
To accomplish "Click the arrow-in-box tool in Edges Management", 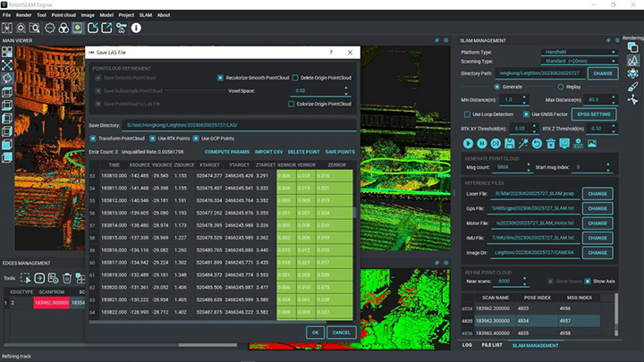I will (x=39, y=278).
